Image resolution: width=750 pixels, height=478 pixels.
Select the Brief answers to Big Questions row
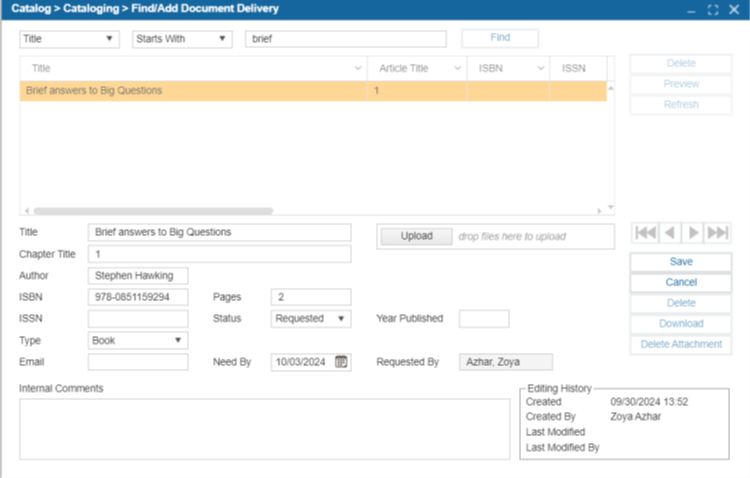click(x=200, y=91)
